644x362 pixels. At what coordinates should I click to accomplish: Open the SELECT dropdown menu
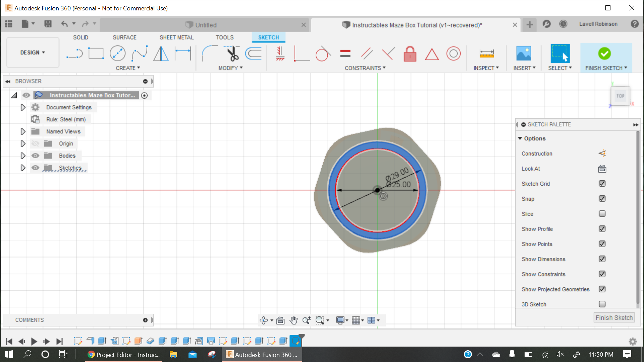[x=560, y=68]
